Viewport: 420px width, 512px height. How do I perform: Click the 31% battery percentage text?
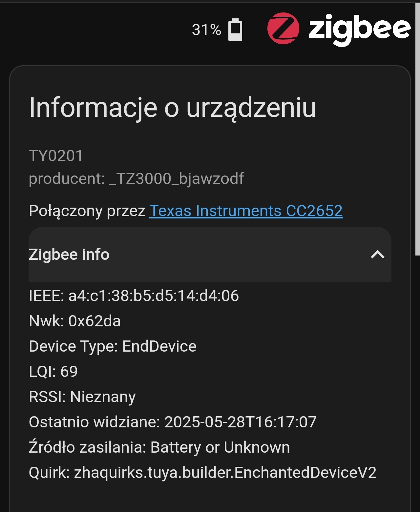(206, 30)
